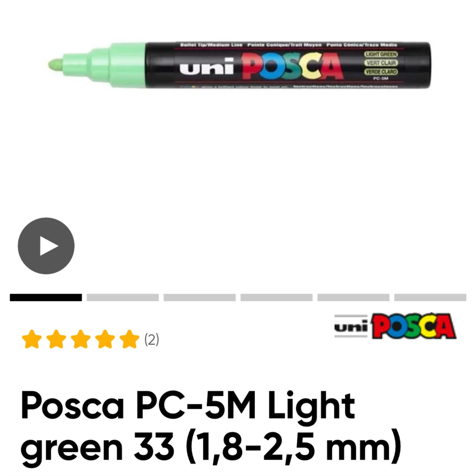
Task: Play the product video
Action: click(46, 246)
